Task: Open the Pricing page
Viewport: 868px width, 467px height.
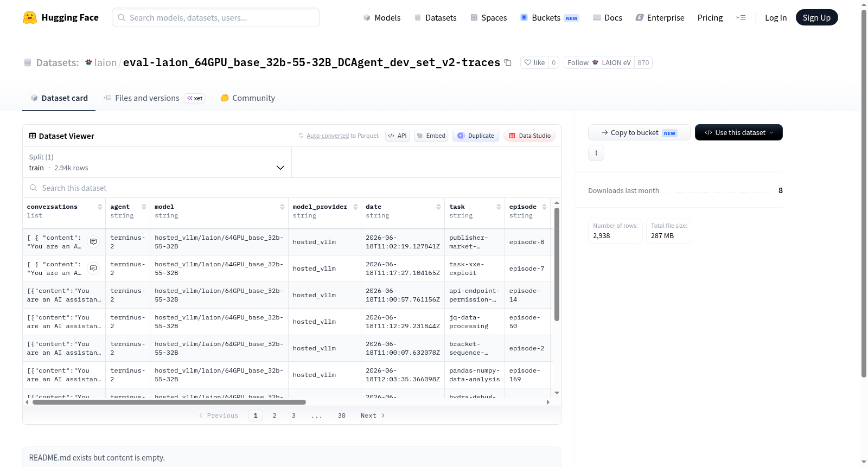Action: click(x=710, y=17)
